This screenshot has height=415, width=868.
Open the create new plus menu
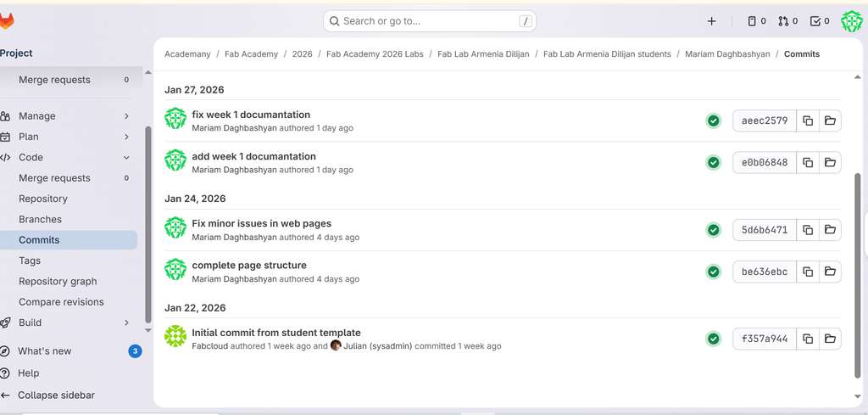(x=711, y=21)
